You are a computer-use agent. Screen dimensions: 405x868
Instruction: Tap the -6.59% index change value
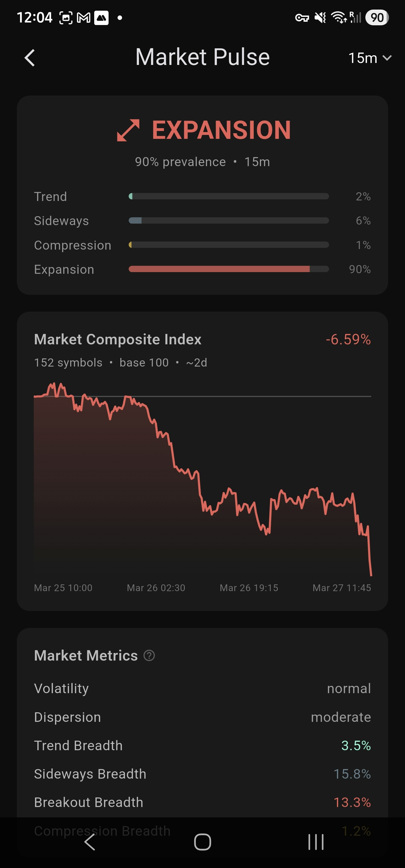click(x=348, y=339)
